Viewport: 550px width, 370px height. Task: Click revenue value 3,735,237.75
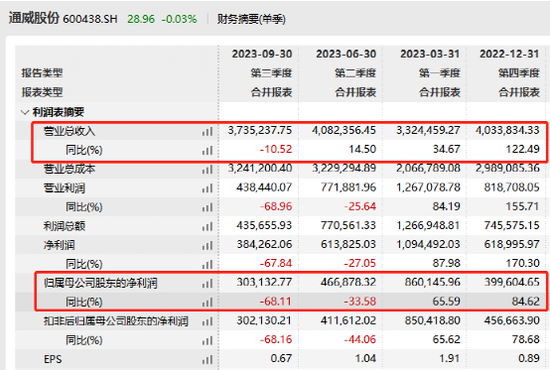click(260, 130)
